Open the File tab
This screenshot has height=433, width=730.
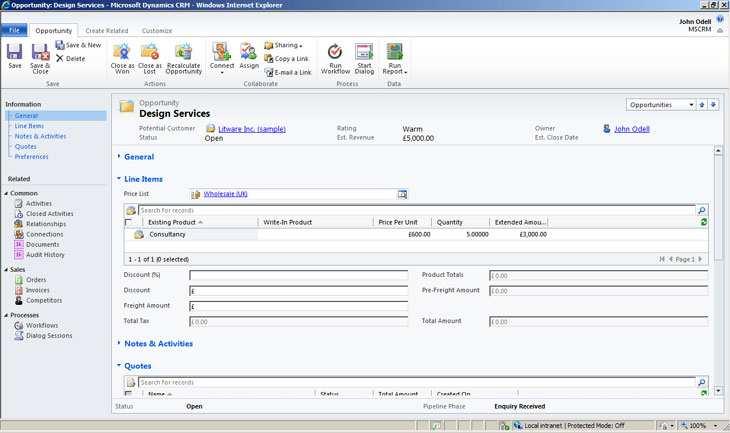14,30
